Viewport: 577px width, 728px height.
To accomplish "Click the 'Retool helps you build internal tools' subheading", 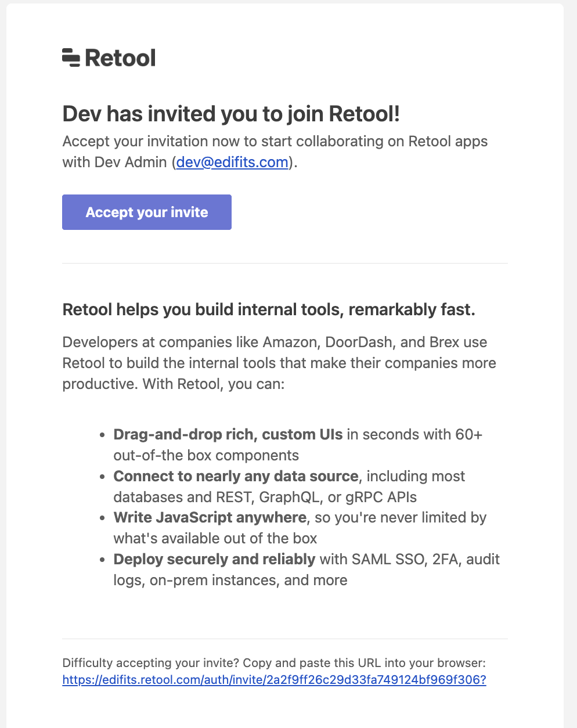I will (269, 309).
